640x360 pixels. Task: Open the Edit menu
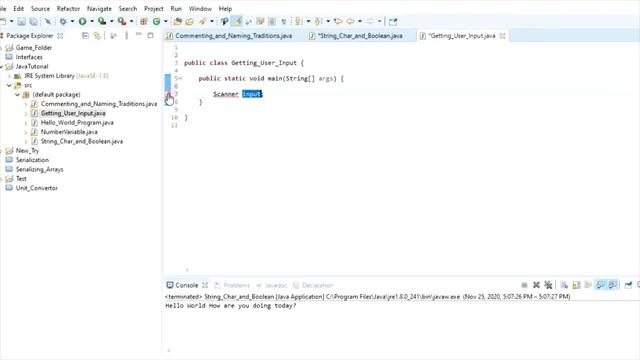(18, 9)
